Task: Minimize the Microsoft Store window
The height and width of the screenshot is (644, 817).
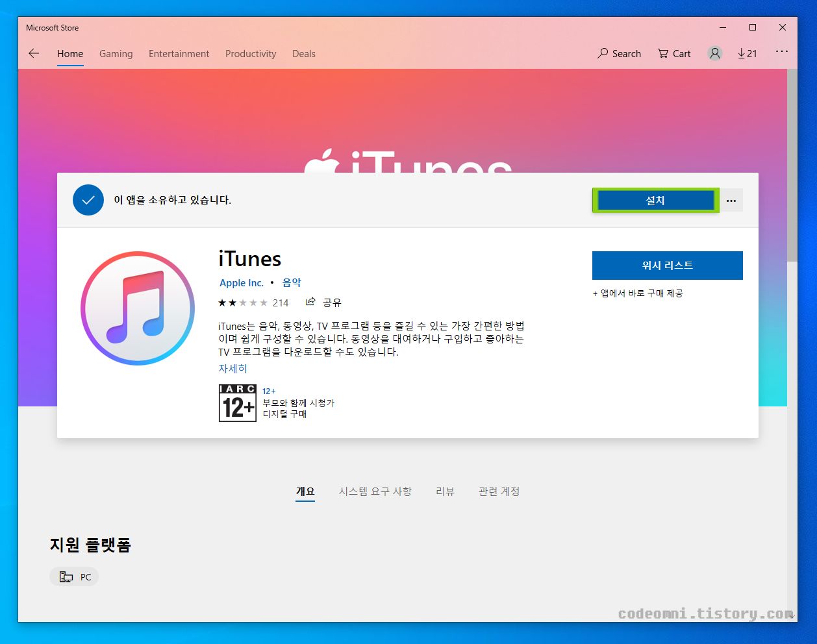Action: pyautogui.click(x=723, y=27)
